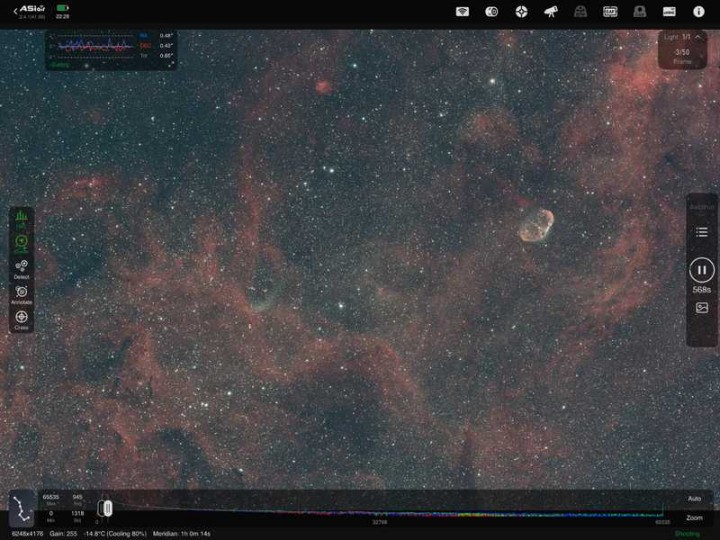Open the Autorun shooting mode selector

[x=702, y=206]
